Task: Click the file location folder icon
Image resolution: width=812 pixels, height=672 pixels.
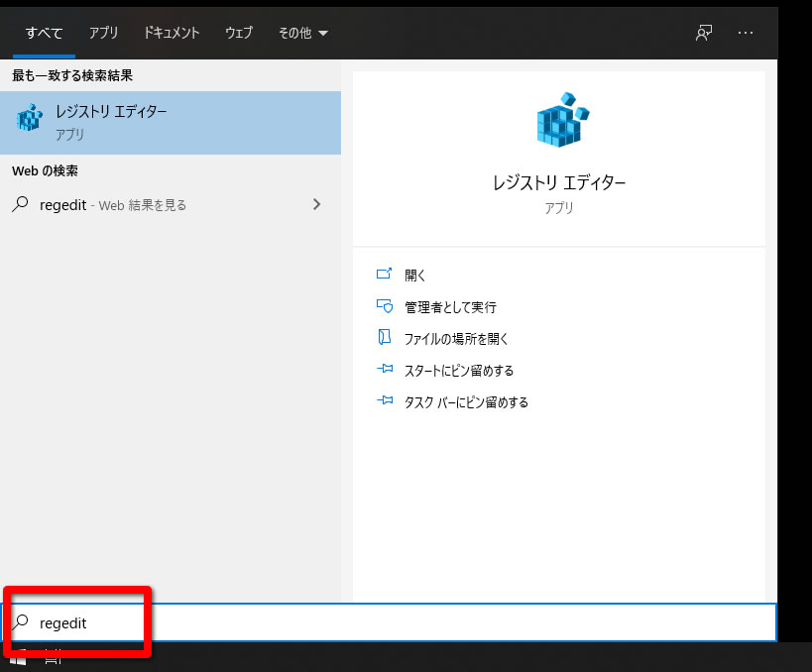Action: point(385,337)
